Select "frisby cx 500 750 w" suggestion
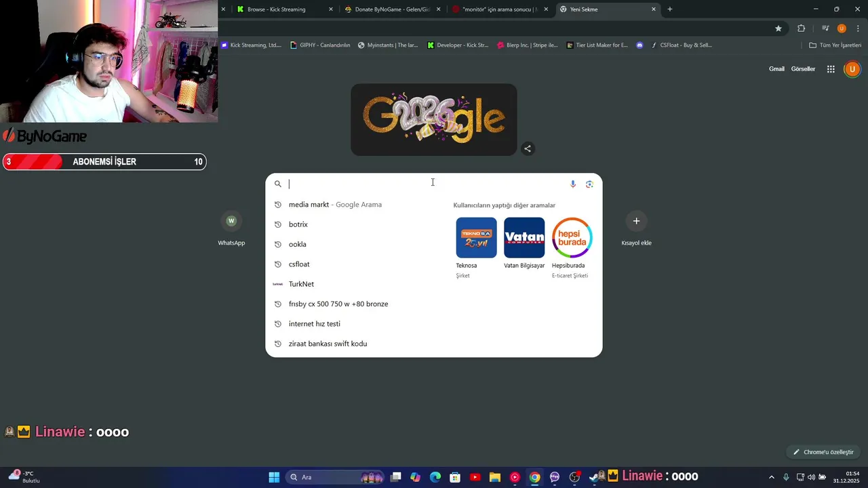Viewport: 868px width, 488px height. [357, 304]
